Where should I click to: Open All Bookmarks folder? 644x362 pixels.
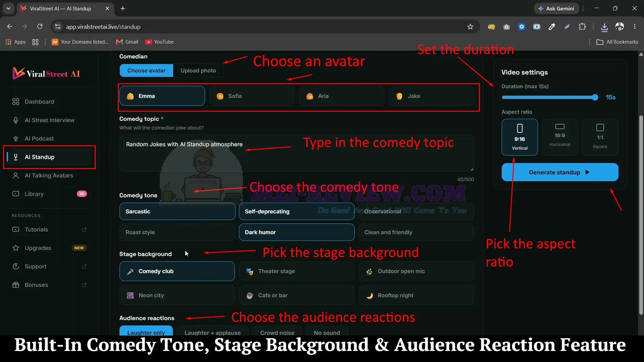(x=617, y=42)
